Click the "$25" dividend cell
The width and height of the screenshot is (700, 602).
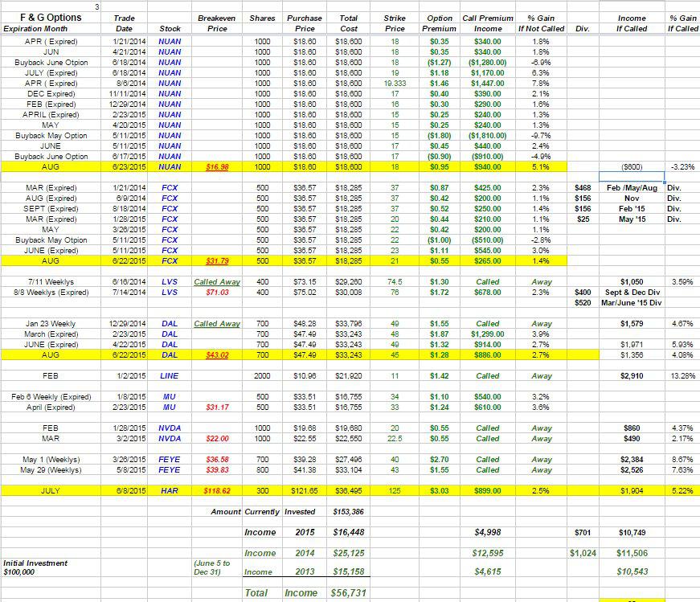[x=583, y=219]
